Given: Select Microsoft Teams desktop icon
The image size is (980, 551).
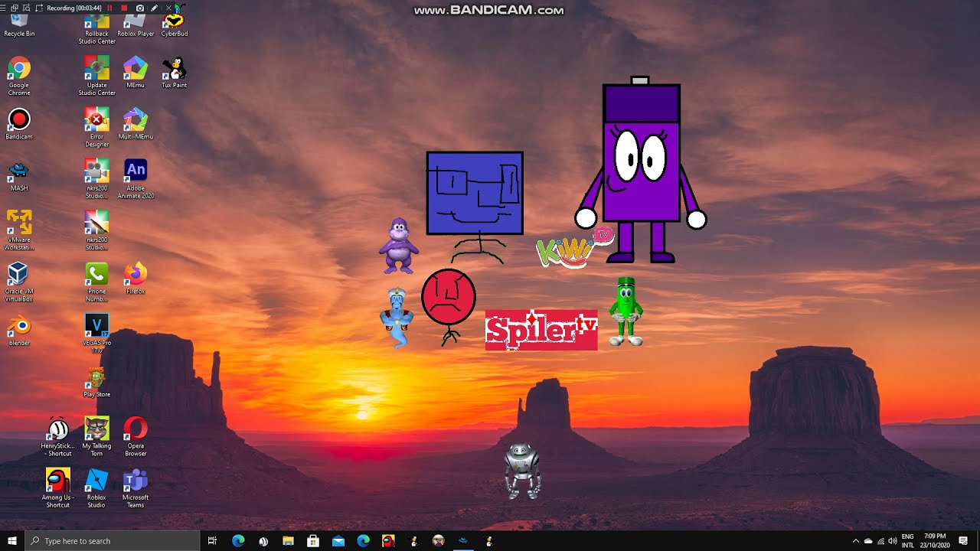Looking at the screenshot, I should point(136,487).
